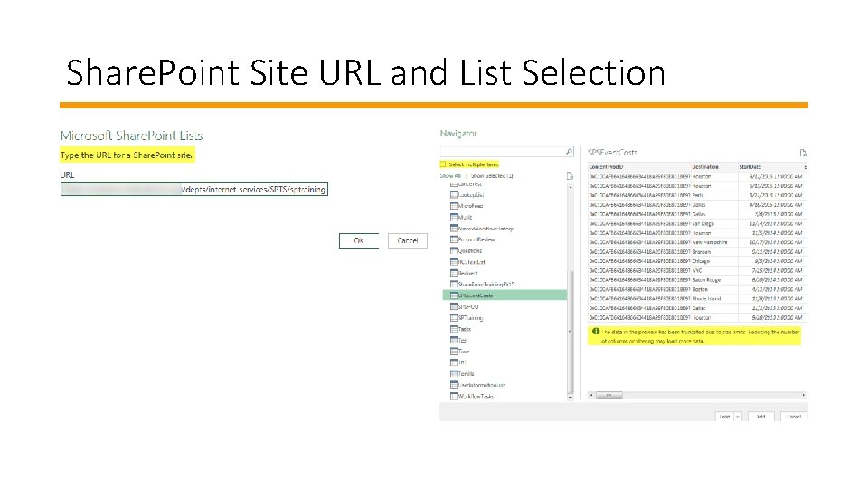The image size is (868, 488).
Task: Click the TnT list table icon
Action: [454, 362]
